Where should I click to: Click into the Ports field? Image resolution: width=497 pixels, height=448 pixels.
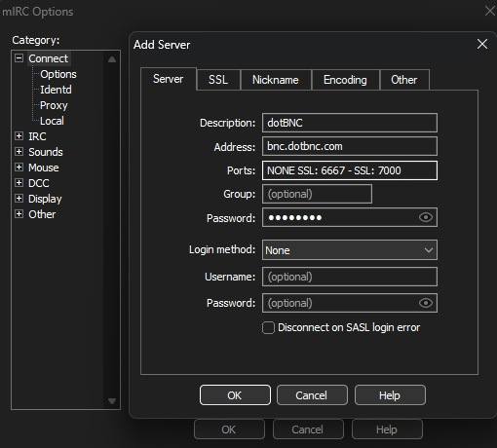click(350, 170)
